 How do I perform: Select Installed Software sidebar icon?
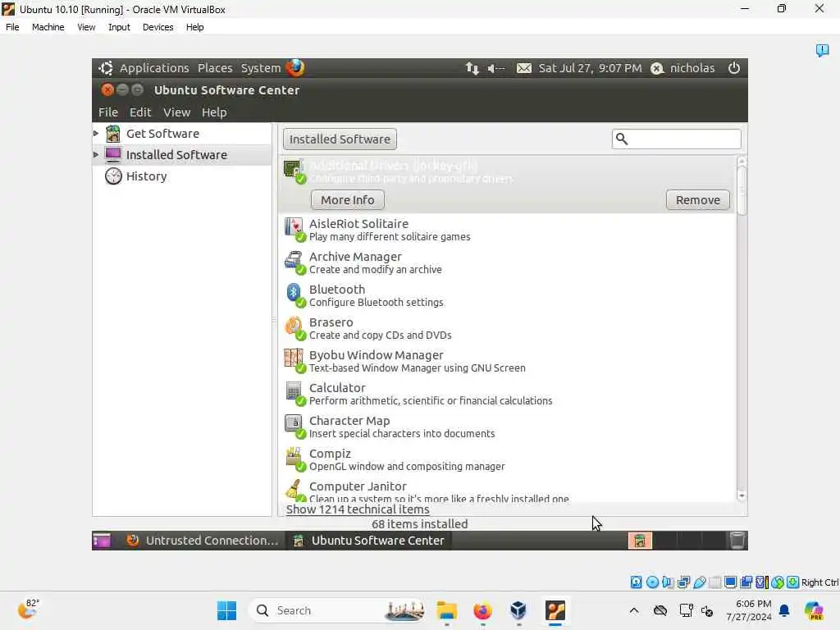coord(113,154)
